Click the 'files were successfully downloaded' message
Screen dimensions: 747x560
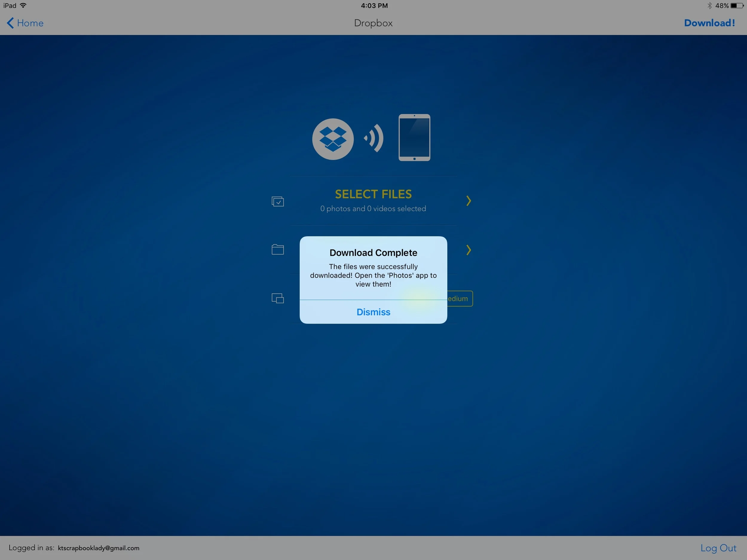[x=373, y=275]
